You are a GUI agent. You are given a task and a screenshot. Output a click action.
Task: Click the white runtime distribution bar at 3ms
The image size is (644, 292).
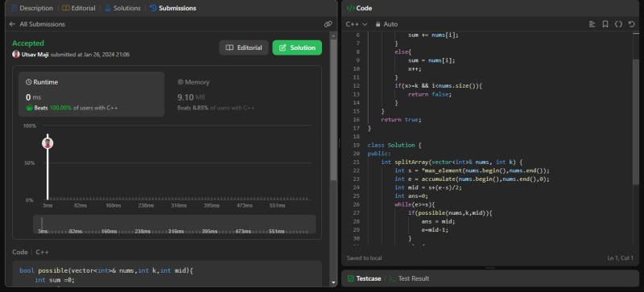tap(47, 167)
